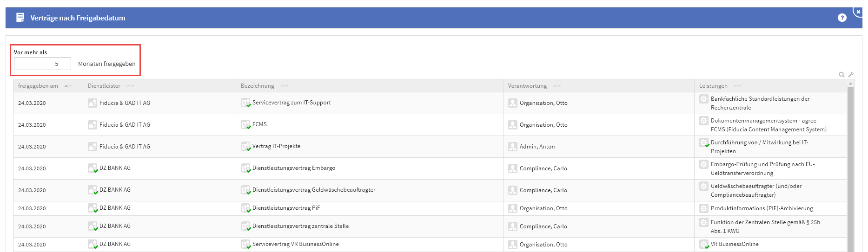868x252 pixels.
Task: Click the person icon beside Admin, Anton
Action: click(x=513, y=147)
